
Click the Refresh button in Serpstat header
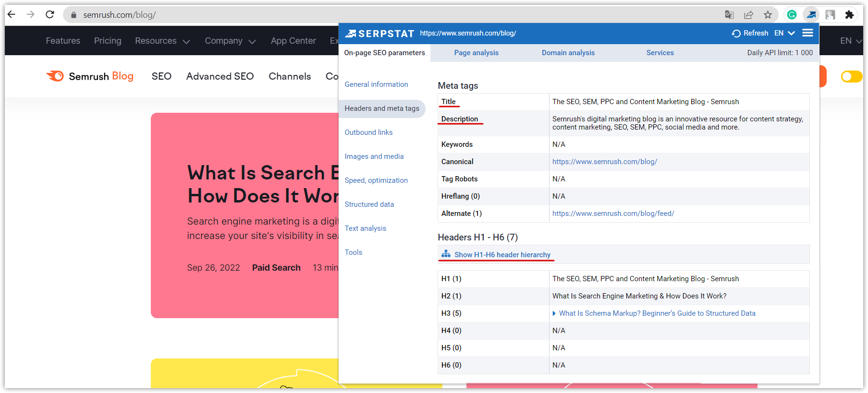tap(750, 33)
